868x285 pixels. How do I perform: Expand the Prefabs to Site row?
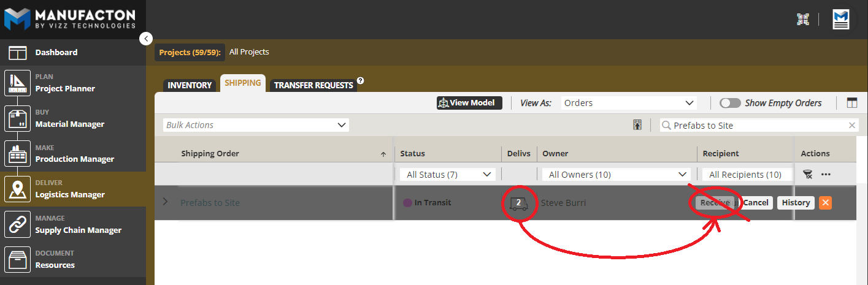point(164,202)
